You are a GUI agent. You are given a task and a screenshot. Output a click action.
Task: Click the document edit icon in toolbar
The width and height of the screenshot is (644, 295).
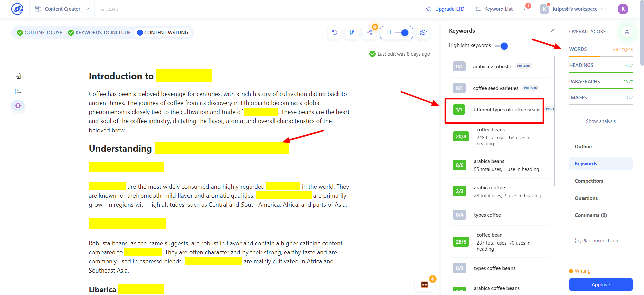[x=352, y=33]
